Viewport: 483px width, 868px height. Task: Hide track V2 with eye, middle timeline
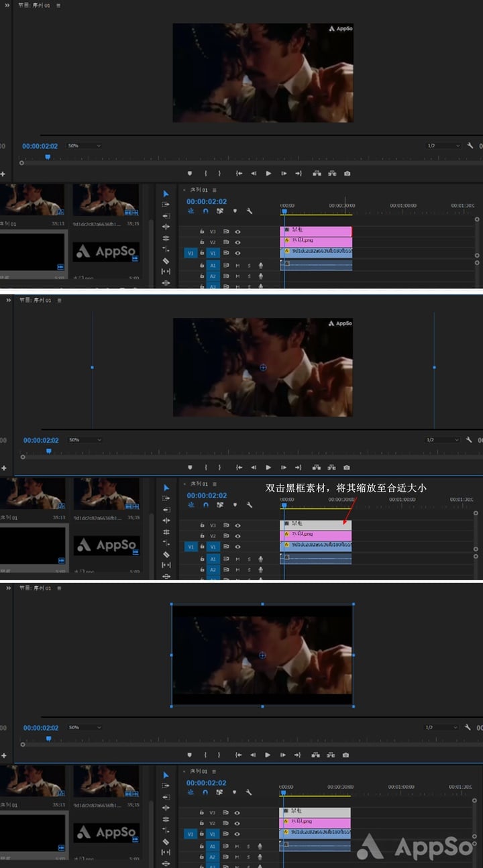pyautogui.click(x=237, y=536)
